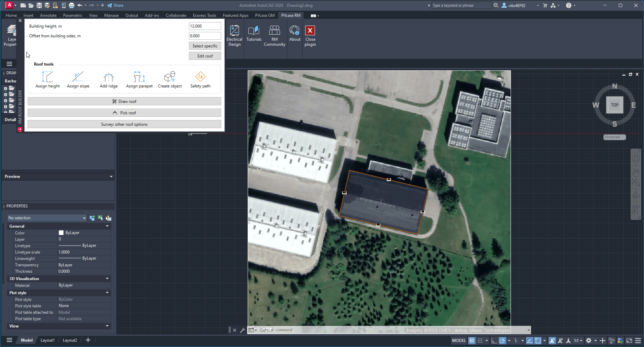644x347 pixels.
Task: Click the Select Objects icon in Properties
Action: [x=100, y=218]
